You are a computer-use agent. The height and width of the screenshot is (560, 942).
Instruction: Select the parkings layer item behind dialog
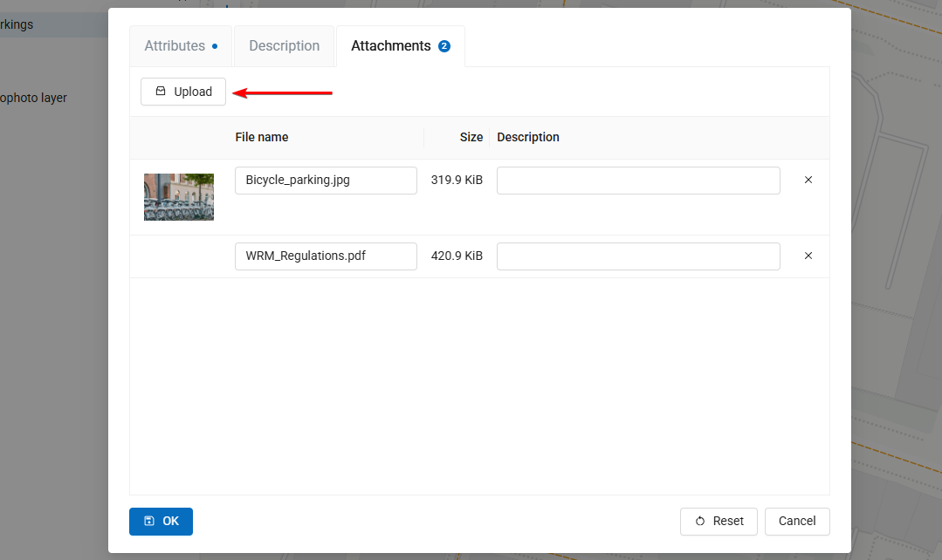tap(19, 25)
